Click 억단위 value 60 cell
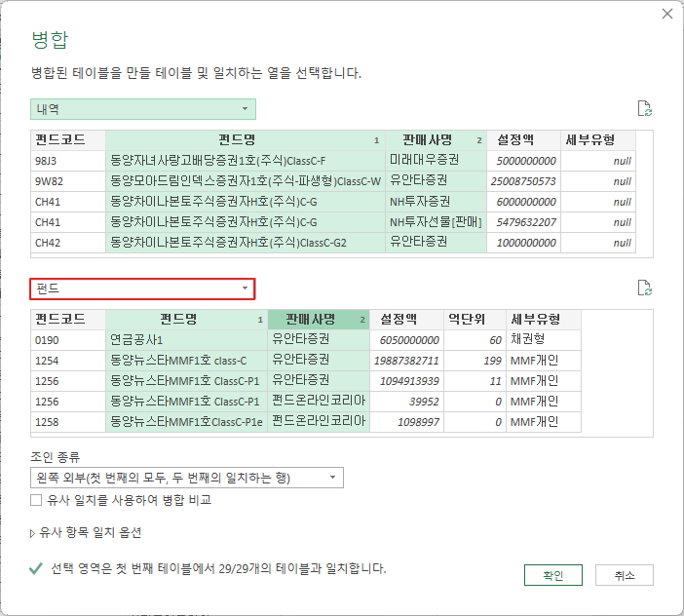Screen dimensions: 684x616 tap(475, 340)
